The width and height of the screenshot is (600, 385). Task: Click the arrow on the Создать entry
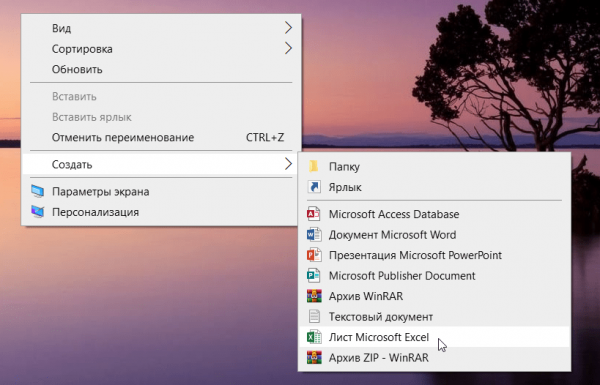[x=288, y=164]
